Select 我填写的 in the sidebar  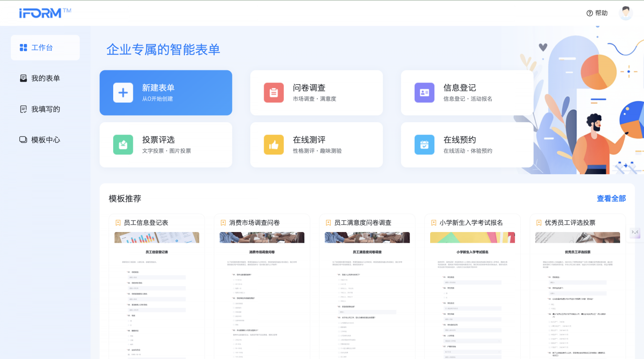(45, 109)
